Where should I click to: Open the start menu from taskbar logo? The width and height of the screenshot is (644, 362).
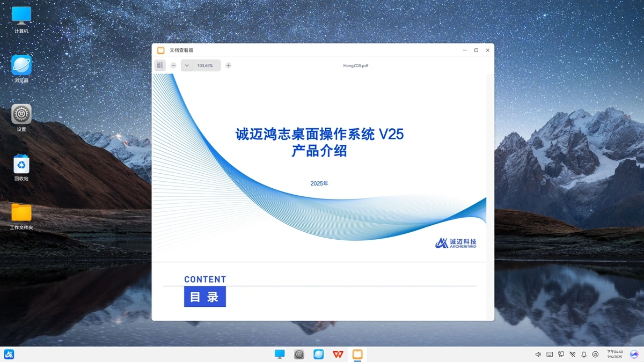9,354
